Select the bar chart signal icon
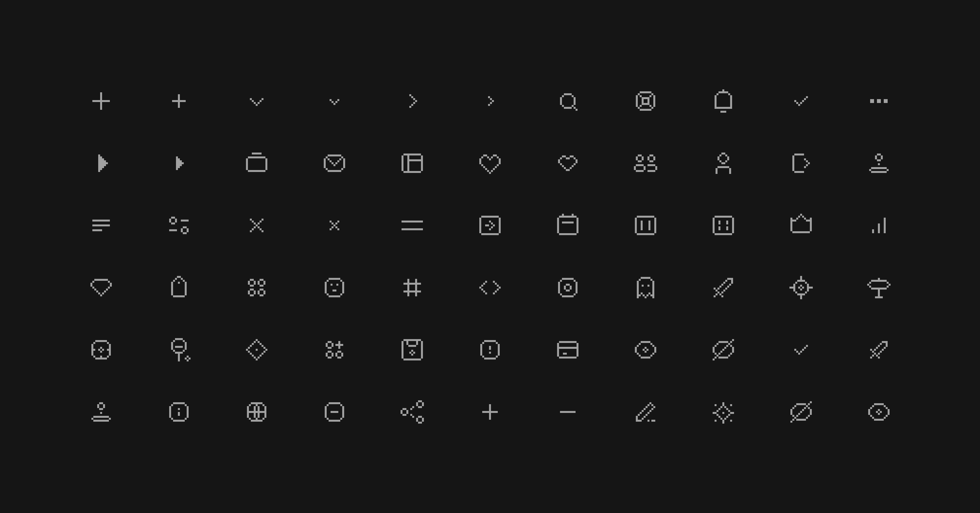The height and width of the screenshot is (513, 980). (879, 225)
